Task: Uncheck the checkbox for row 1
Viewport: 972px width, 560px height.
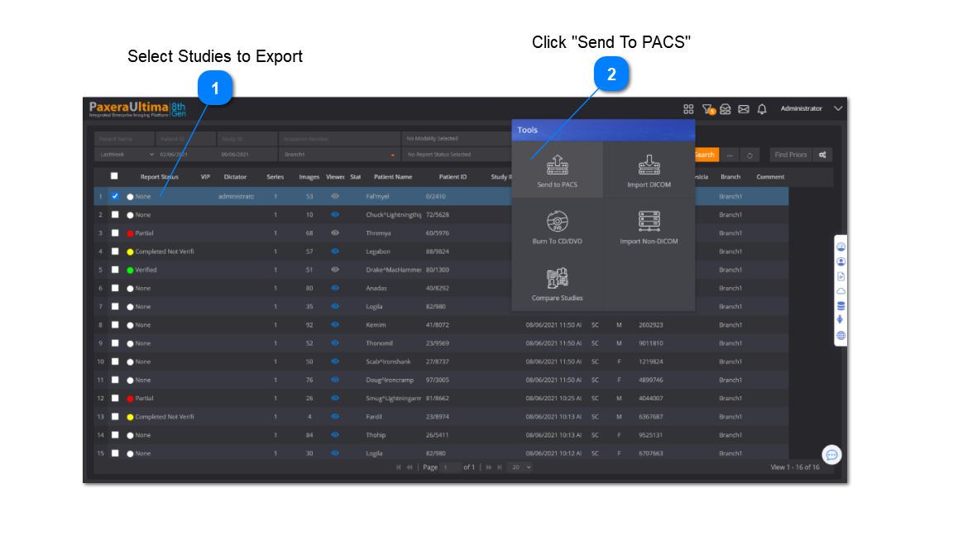Action: point(115,196)
